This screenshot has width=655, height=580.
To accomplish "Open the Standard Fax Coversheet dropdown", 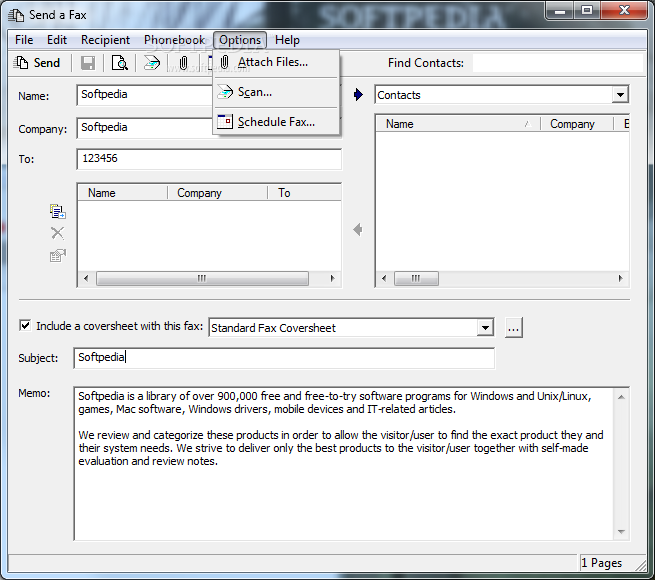I will (485, 328).
